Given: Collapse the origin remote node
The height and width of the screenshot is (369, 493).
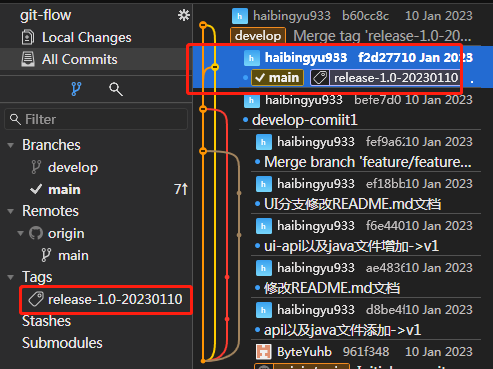Looking at the screenshot, I should 21,233.
